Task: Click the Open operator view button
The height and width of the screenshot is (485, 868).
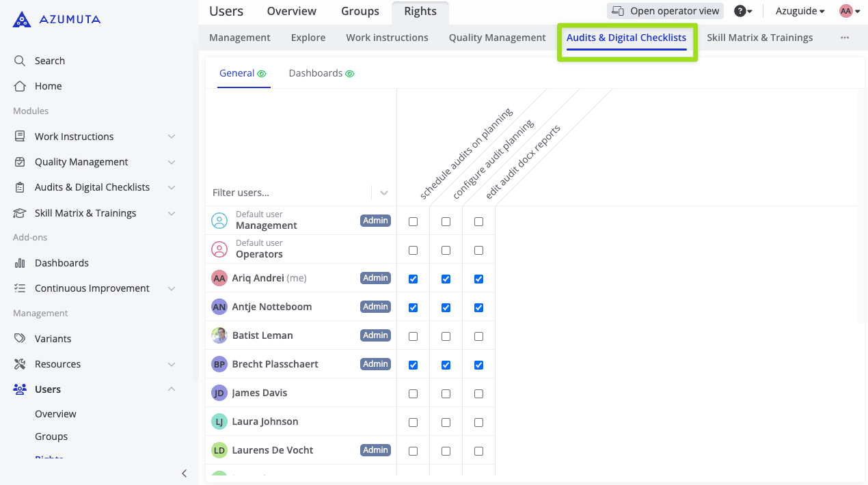Action: (x=665, y=11)
